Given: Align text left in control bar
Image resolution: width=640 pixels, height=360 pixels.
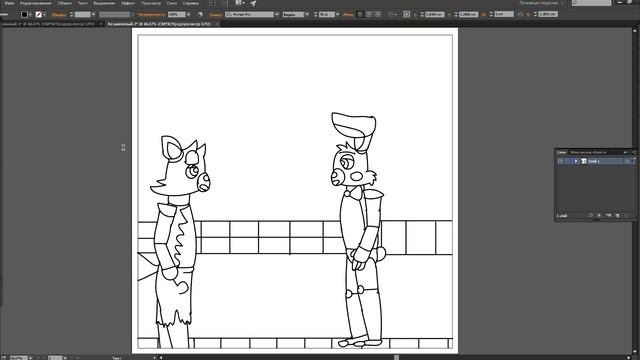Looking at the screenshot, I should tap(360, 14).
